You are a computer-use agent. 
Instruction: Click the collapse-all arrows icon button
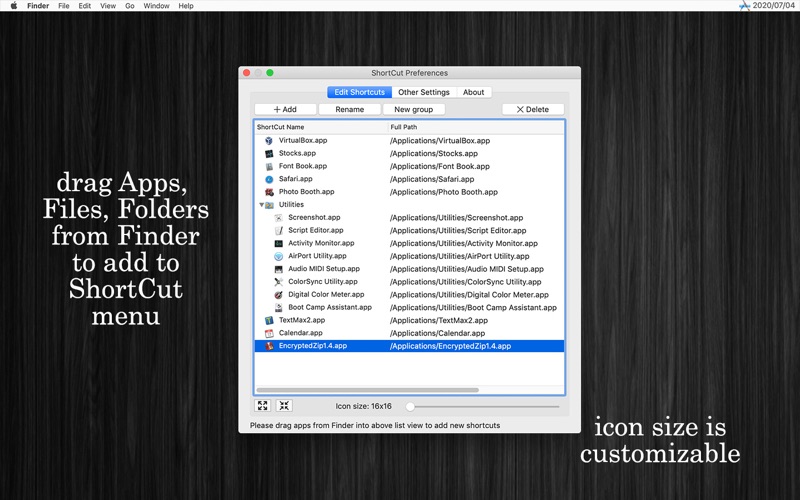click(x=284, y=406)
